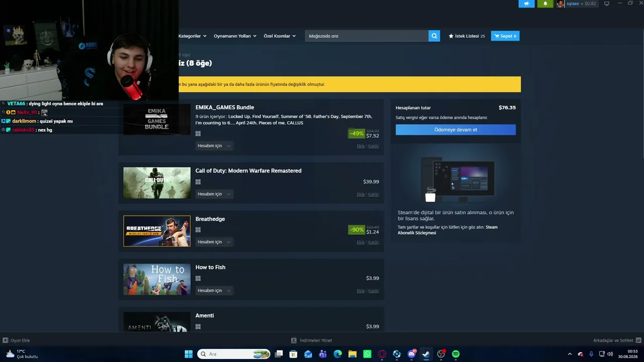Image resolution: width=644 pixels, height=362 pixels.
Task: Open File Explorer from the taskbar
Action: (x=352, y=354)
